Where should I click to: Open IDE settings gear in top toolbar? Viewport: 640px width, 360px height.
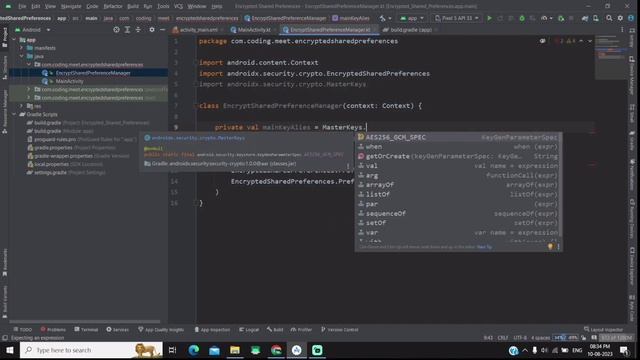(x=620, y=18)
